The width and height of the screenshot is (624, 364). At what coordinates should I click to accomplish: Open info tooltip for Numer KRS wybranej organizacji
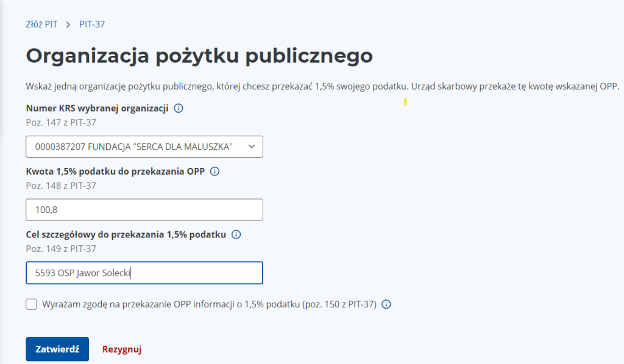(x=179, y=108)
